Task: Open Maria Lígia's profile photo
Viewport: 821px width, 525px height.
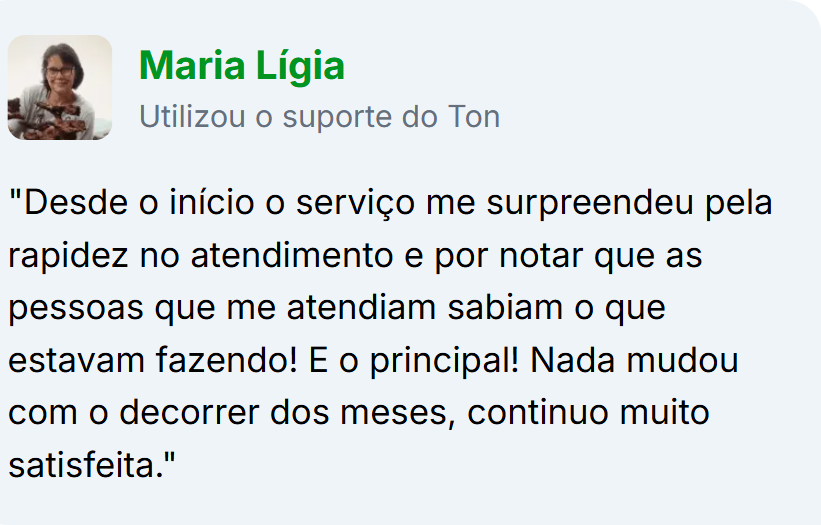Action: (60, 87)
